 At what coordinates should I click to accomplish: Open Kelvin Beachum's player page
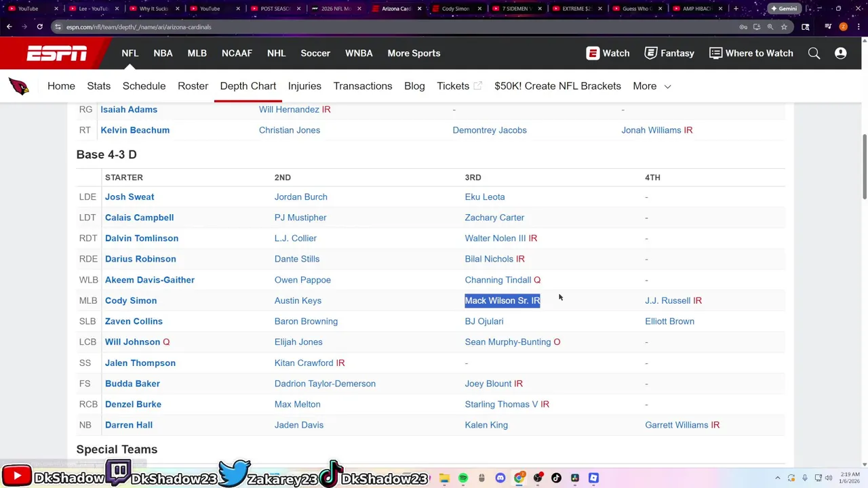point(135,130)
